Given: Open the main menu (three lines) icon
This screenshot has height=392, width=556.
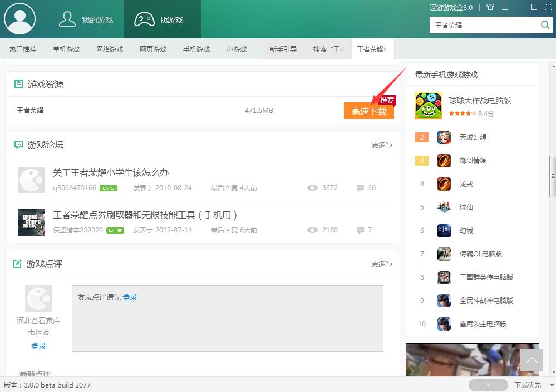Looking at the screenshot, I should pyautogui.click(x=505, y=7).
